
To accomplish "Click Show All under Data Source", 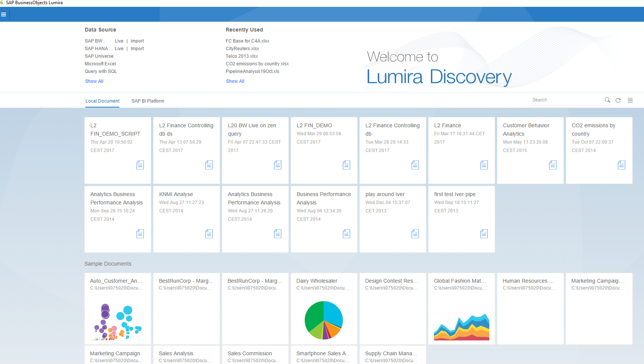I will pyautogui.click(x=94, y=81).
